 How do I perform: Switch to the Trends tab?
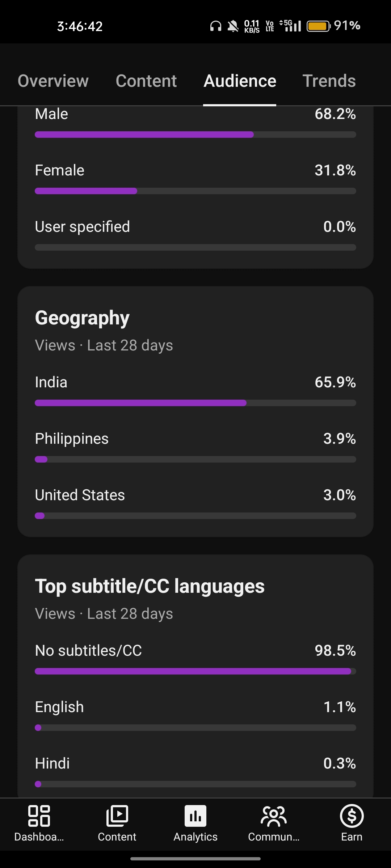(x=329, y=81)
